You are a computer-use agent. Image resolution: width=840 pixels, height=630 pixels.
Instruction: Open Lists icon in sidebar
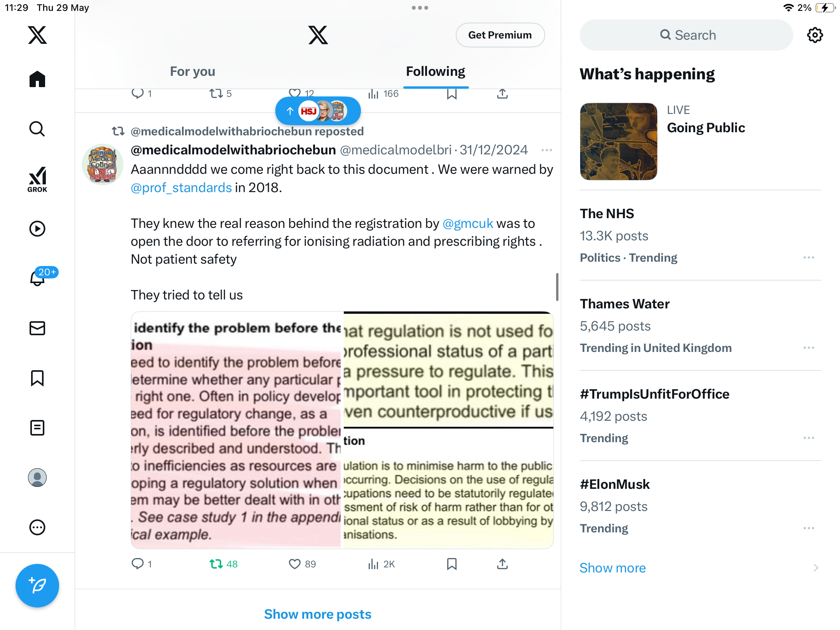[37, 428]
